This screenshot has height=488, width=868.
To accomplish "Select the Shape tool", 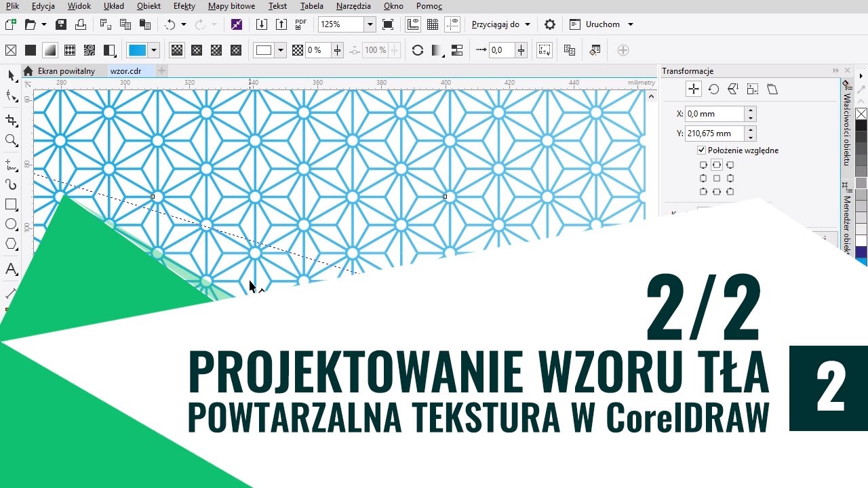I will pyautogui.click(x=11, y=96).
